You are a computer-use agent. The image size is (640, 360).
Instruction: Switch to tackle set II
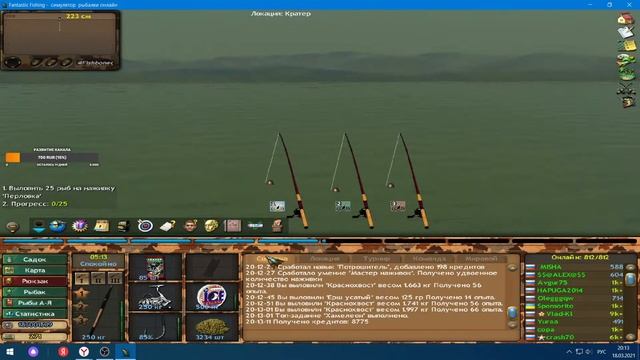pyautogui.click(x=98, y=279)
